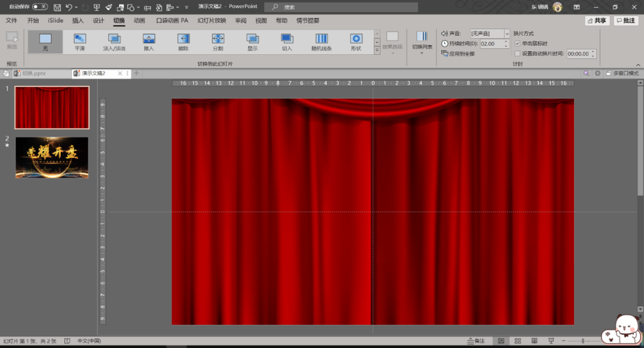Screen dimensions: 644x348
Task: Select the 形状 (Shape) transition
Action: pos(356,42)
